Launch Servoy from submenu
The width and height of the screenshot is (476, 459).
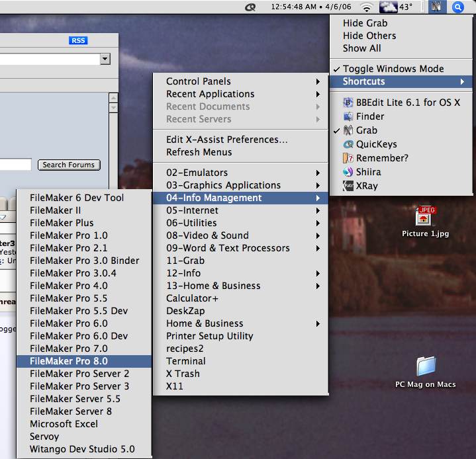[x=84, y=437]
